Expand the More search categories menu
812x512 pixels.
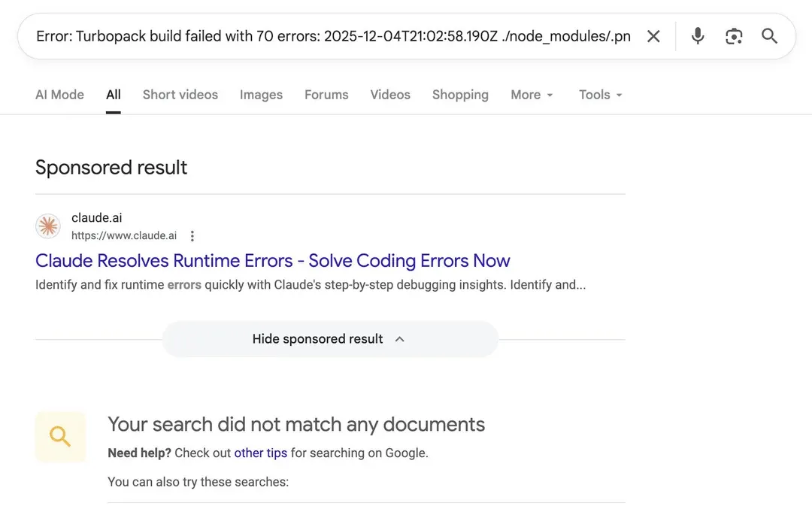(x=532, y=95)
